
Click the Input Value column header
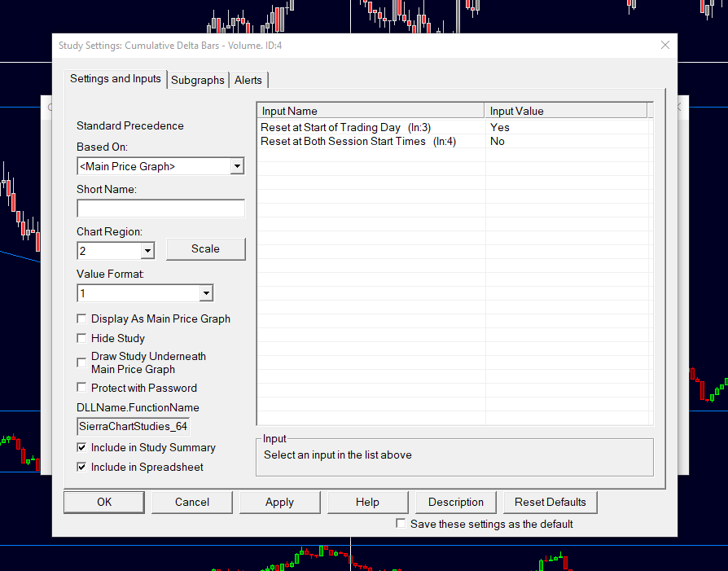point(565,111)
